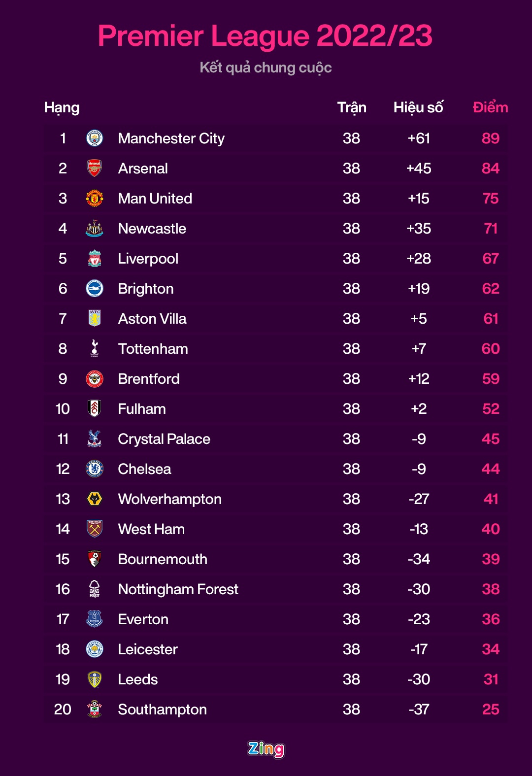Click the Tottenham cockerel crest
Image resolution: width=532 pixels, height=776 pixels.
point(95,349)
